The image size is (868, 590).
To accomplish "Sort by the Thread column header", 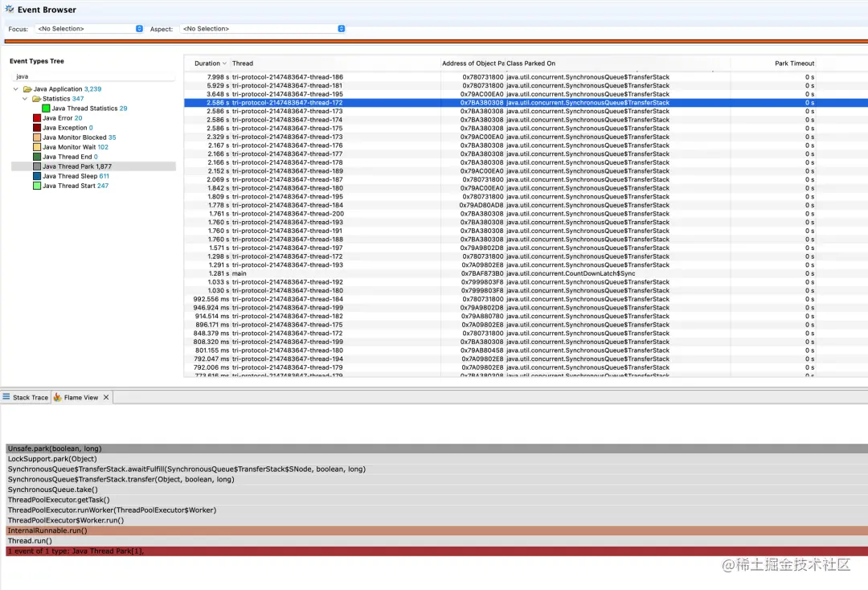I will pos(335,64).
